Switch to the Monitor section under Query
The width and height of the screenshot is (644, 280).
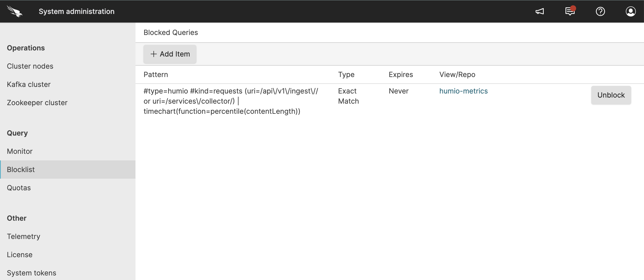[x=19, y=151]
